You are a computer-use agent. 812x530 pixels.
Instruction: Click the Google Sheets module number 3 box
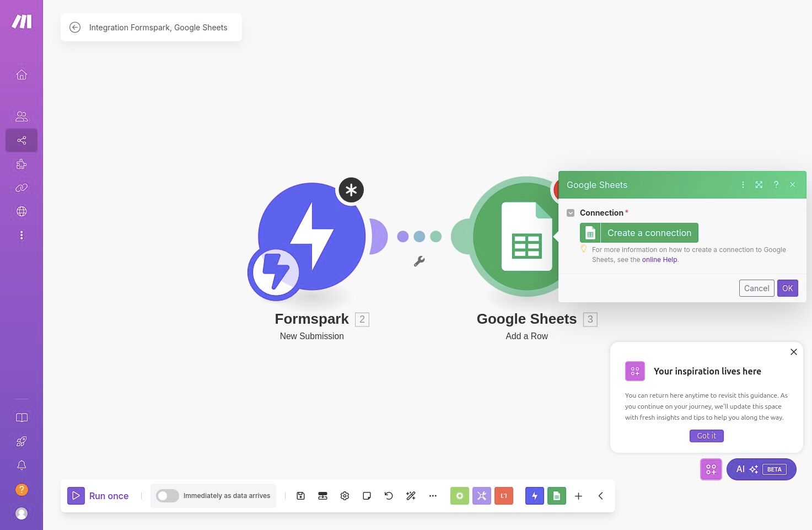[x=590, y=319]
